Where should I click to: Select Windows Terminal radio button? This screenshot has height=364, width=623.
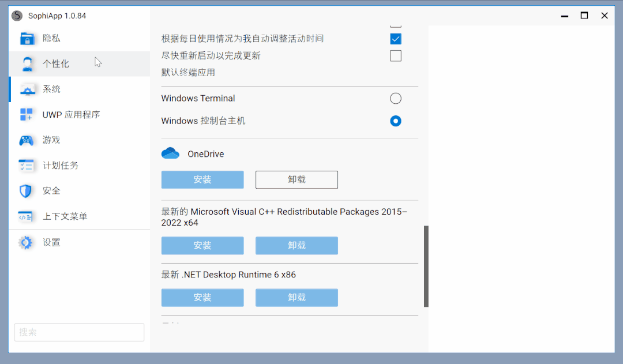tap(396, 98)
